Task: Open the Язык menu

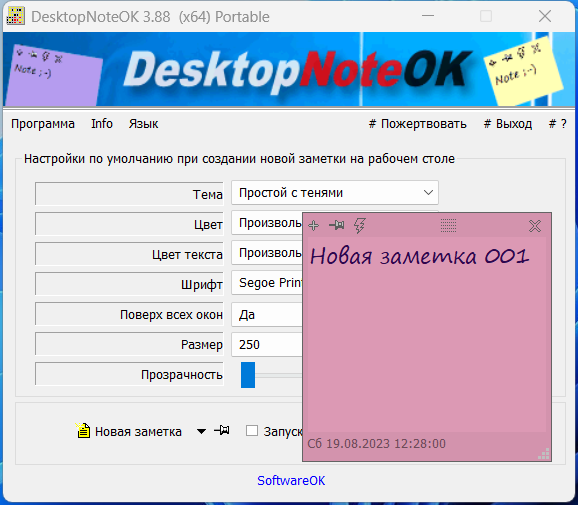Action: click(x=143, y=124)
